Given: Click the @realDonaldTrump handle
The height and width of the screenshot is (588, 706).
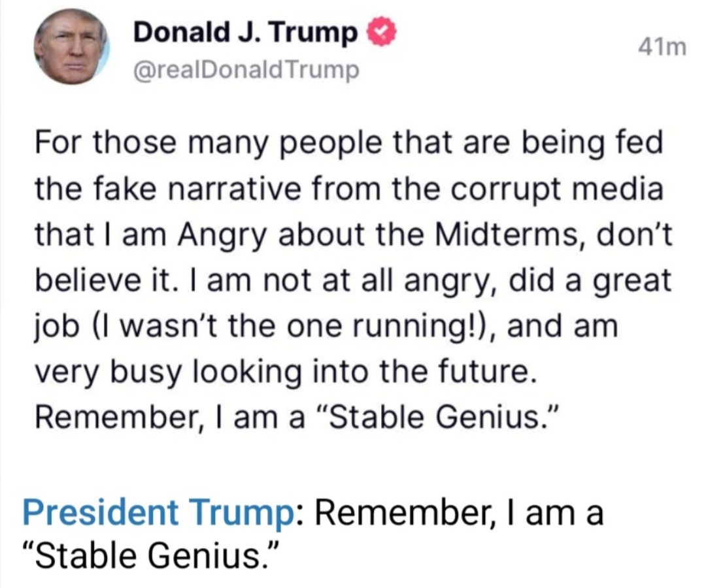Looking at the screenshot, I should 246,70.
